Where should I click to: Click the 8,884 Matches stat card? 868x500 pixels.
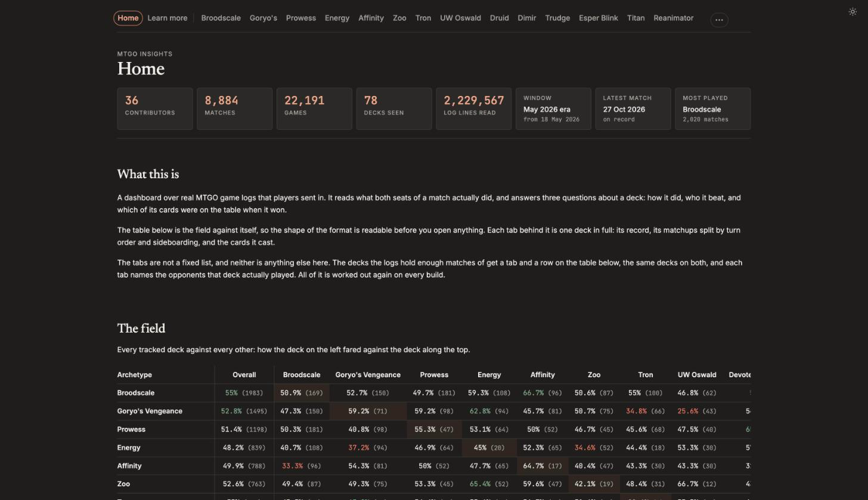[x=235, y=108]
